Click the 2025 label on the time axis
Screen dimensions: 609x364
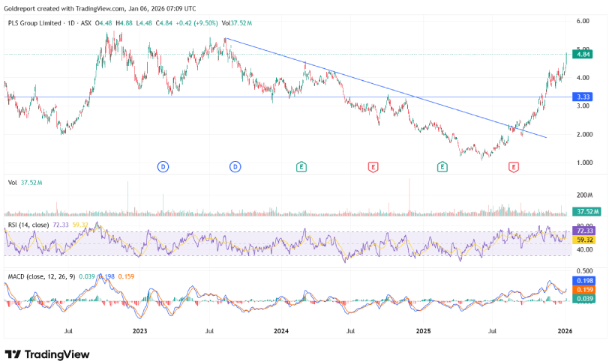[x=423, y=330]
